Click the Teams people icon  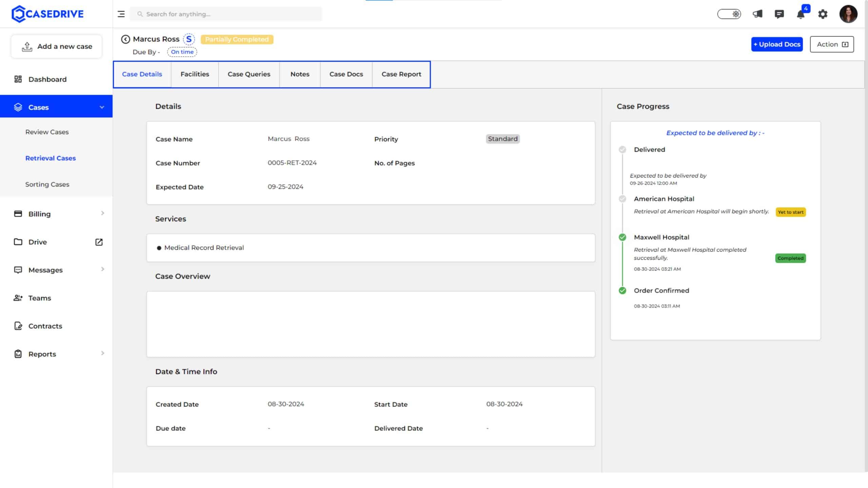pyautogui.click(x=18, y=298)
